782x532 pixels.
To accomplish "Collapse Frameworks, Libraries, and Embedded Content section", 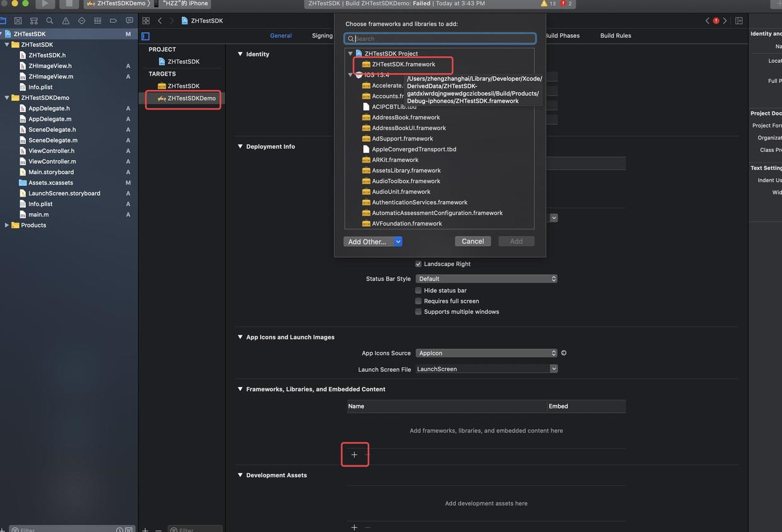I will [x=240, y=389].
